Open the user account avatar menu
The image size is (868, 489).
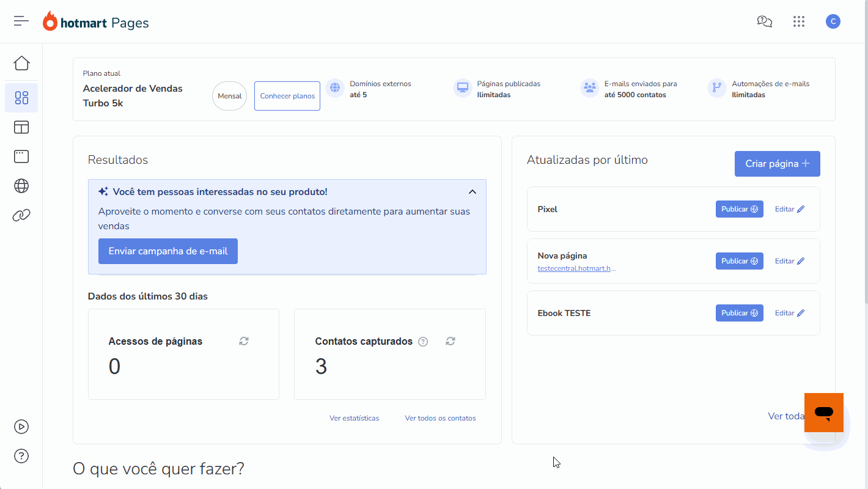(833, 22)
